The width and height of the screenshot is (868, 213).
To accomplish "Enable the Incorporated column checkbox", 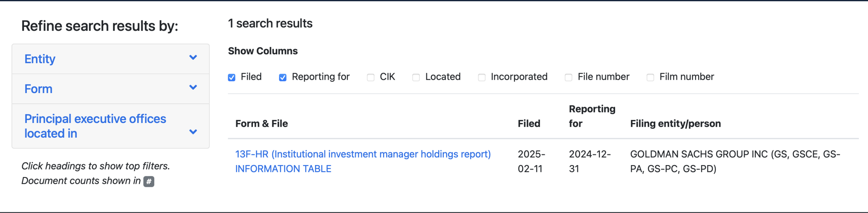I will point(481,77).
